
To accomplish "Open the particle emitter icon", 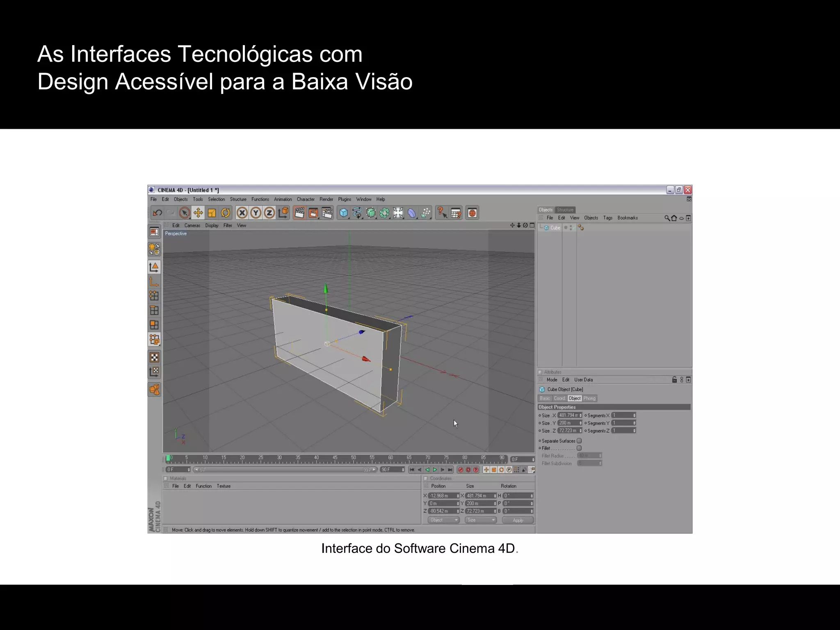I will tap(426, 213).
